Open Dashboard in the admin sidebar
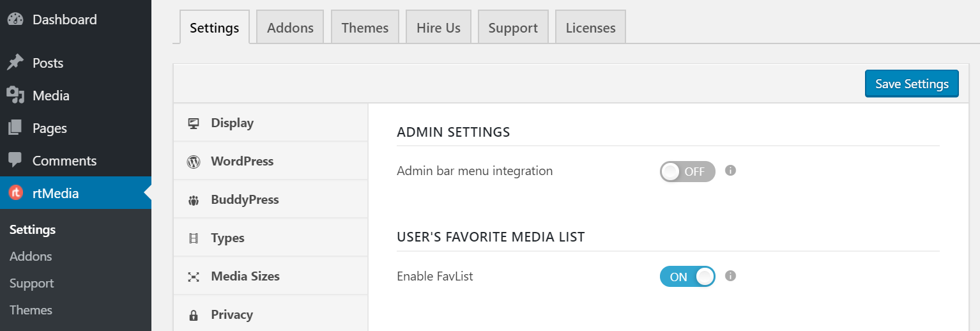This screenshot has width=980, height=331. coord(75,20)
